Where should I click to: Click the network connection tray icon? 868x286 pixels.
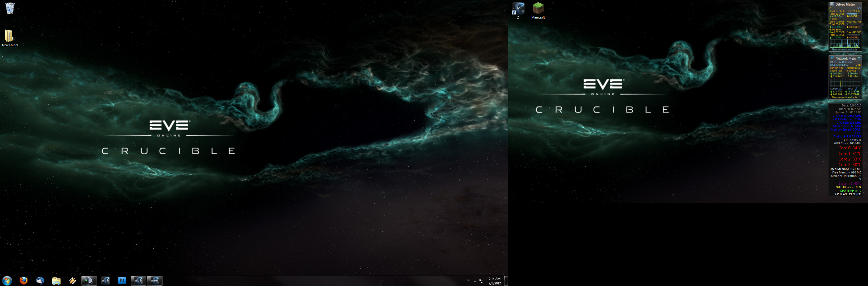[x=482, y=281]
